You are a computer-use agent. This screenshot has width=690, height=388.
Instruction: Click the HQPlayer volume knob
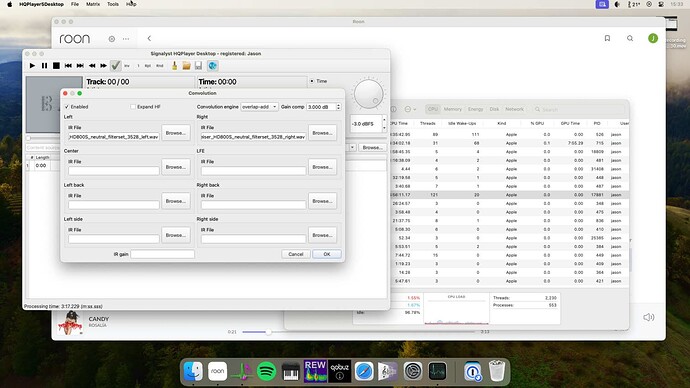(x=368, y=93)
